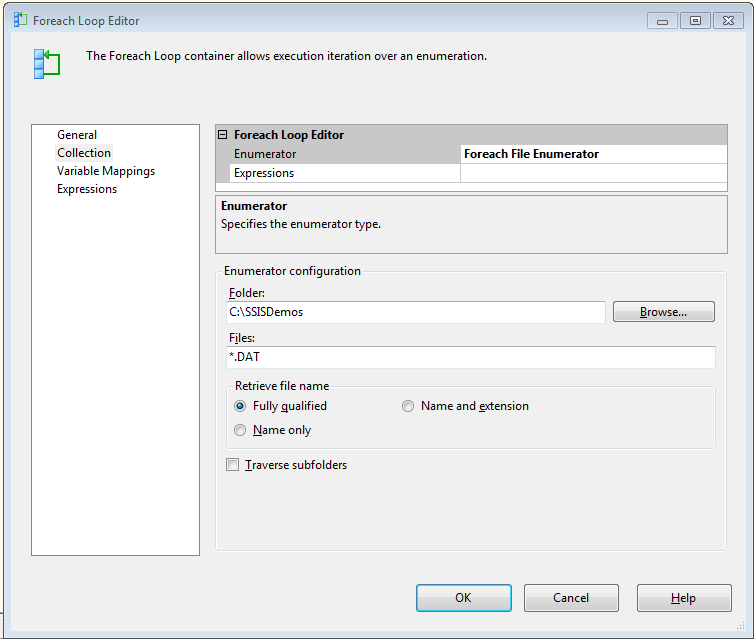This screenshot has height=640, width=754.
Task: Open the Foreach File Enumerator dropdown value
Action: [593, 154]
